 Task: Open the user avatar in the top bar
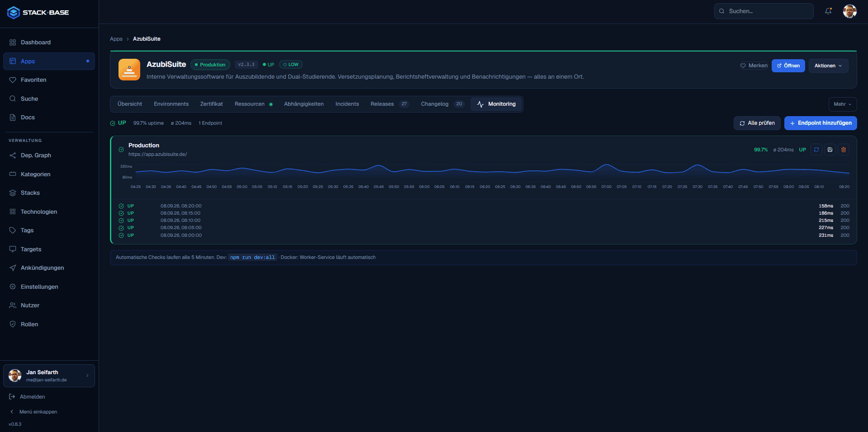[849, 11]
